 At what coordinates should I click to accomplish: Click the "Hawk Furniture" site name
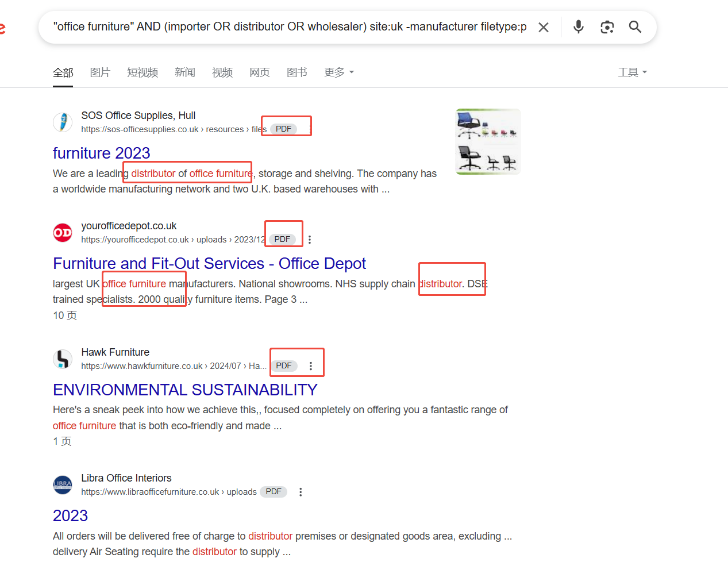pos(115,352)
